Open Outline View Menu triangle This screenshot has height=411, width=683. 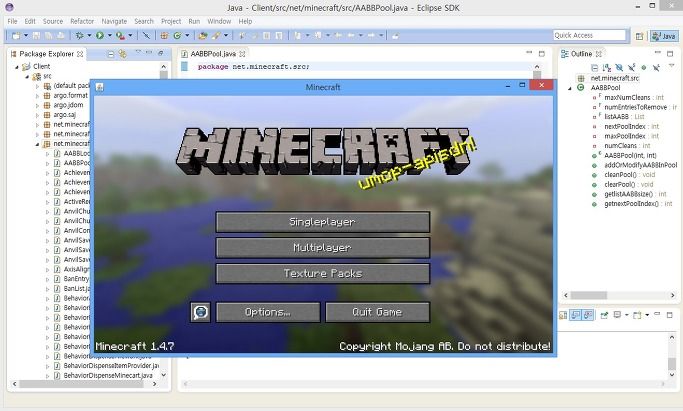[671, 66]
